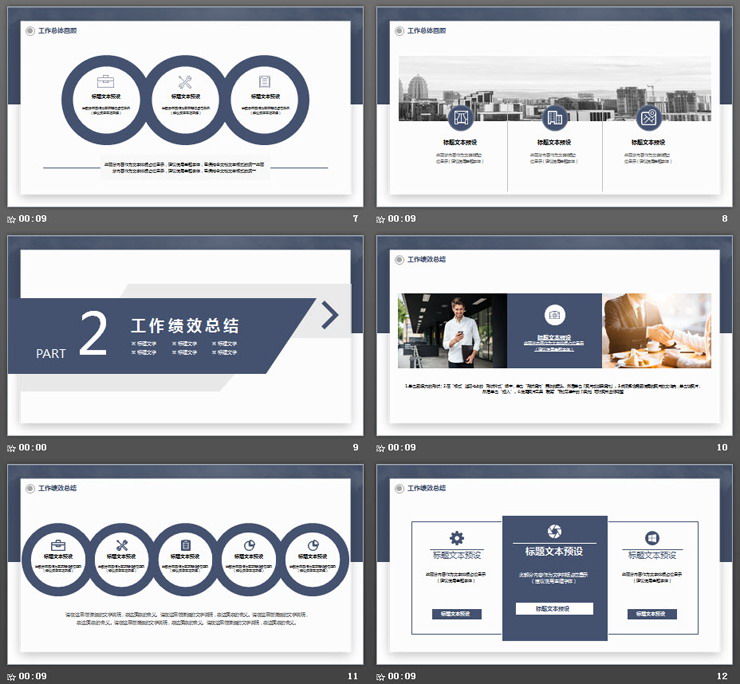Click the camera icon on slide 10

pyautogui.click(x=554, y=315)
